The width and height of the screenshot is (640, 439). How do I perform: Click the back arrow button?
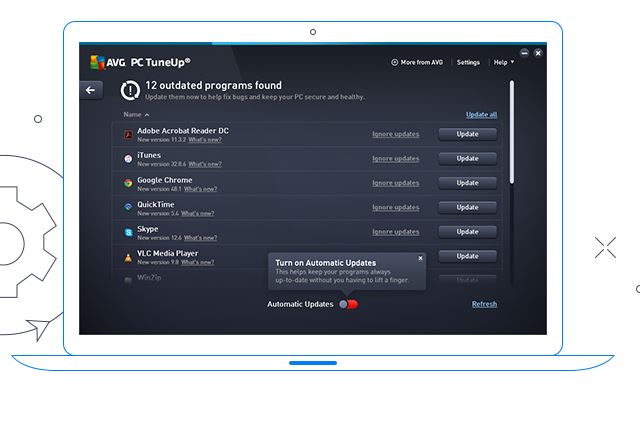pos(91,90)
